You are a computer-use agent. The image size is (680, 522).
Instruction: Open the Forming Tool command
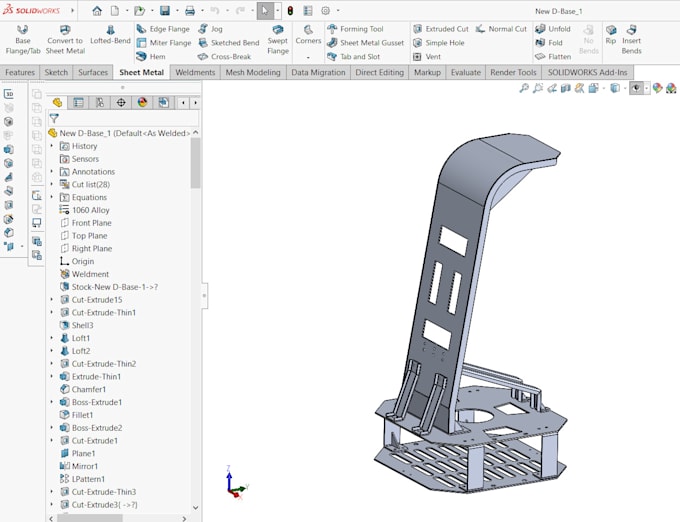click(355, 29)
